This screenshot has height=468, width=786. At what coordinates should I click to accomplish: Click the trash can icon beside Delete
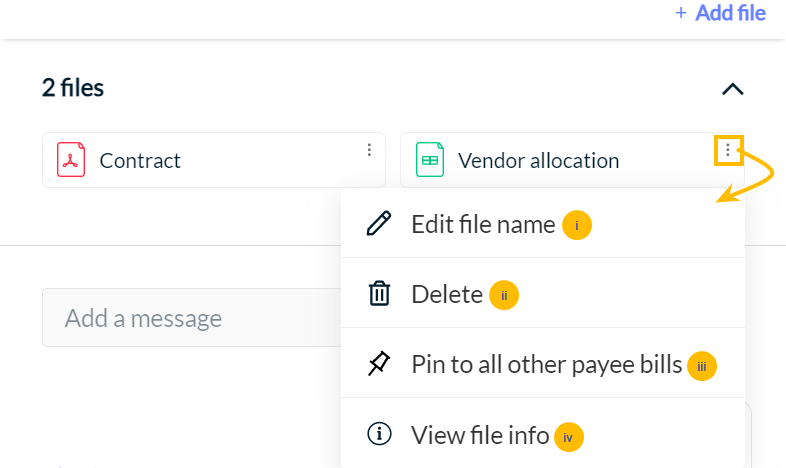379,293
